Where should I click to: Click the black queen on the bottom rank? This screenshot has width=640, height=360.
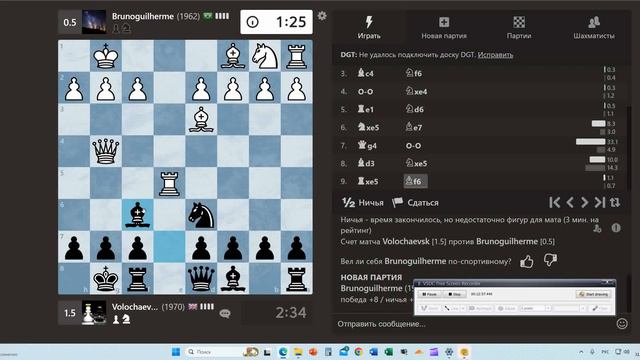(x=201, y=278)
